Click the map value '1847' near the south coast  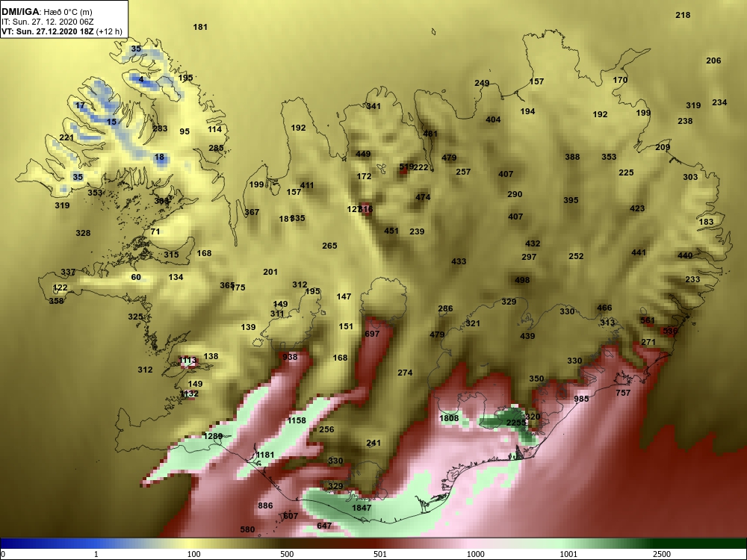361,508
